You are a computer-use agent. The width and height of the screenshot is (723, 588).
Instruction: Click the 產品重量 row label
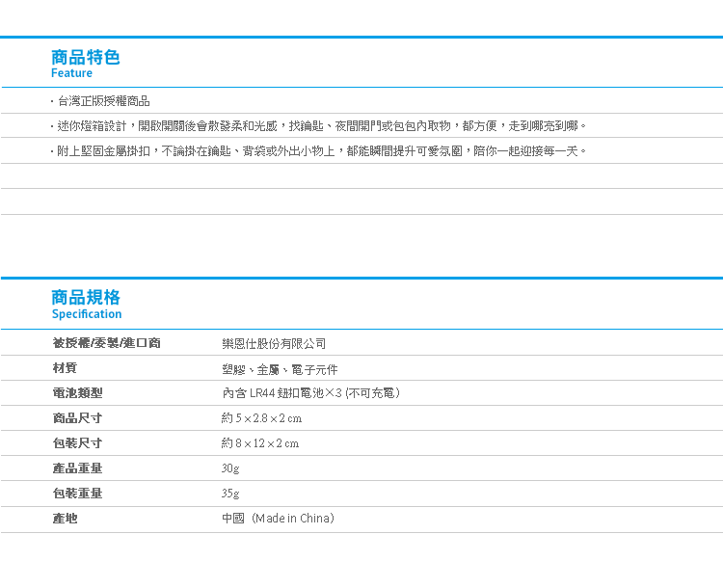(77, 468)
